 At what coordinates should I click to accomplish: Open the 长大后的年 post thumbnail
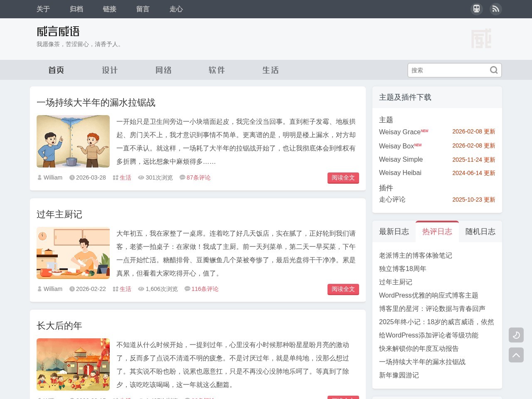73,365
